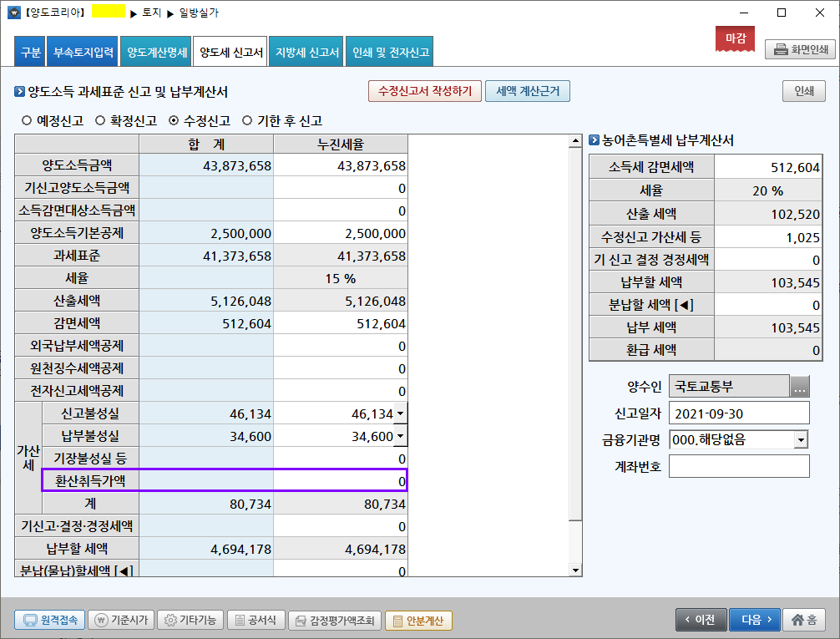840x639 pixels.
Task: Click the 수정신고서 작성하기 button
Action: 424,91
